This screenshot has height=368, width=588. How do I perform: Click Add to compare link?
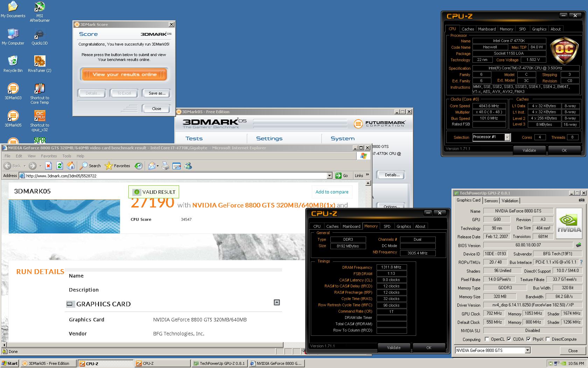coord(332,192)
